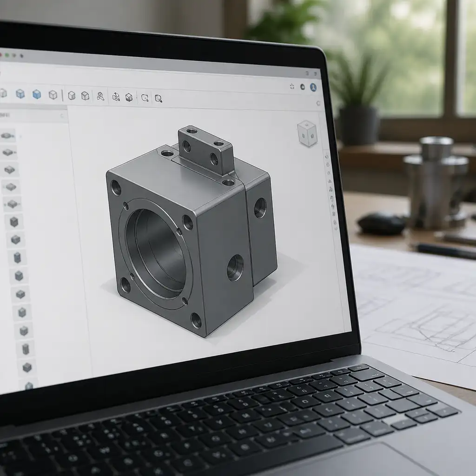Viewport: 476px width, 476px height.
Task: Click the view orientation cube in the viewport
Action: tap(307, 133)
